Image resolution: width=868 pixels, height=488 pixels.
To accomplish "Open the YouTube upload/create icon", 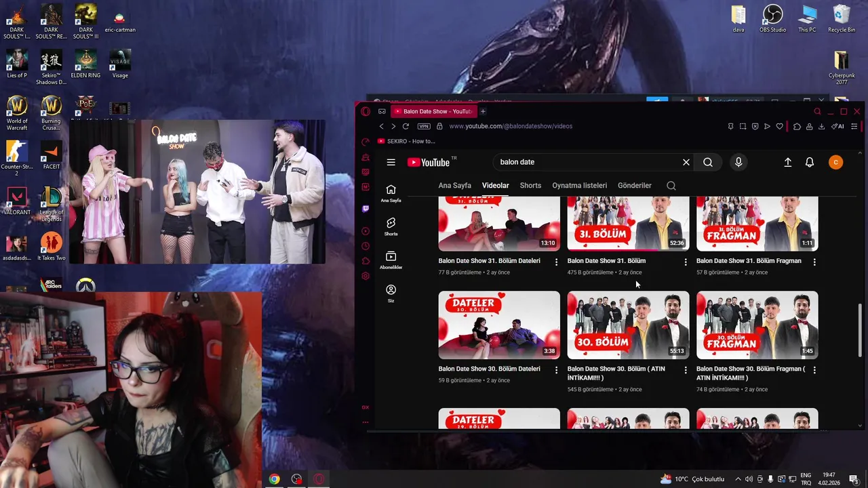I will coord(788,162).
